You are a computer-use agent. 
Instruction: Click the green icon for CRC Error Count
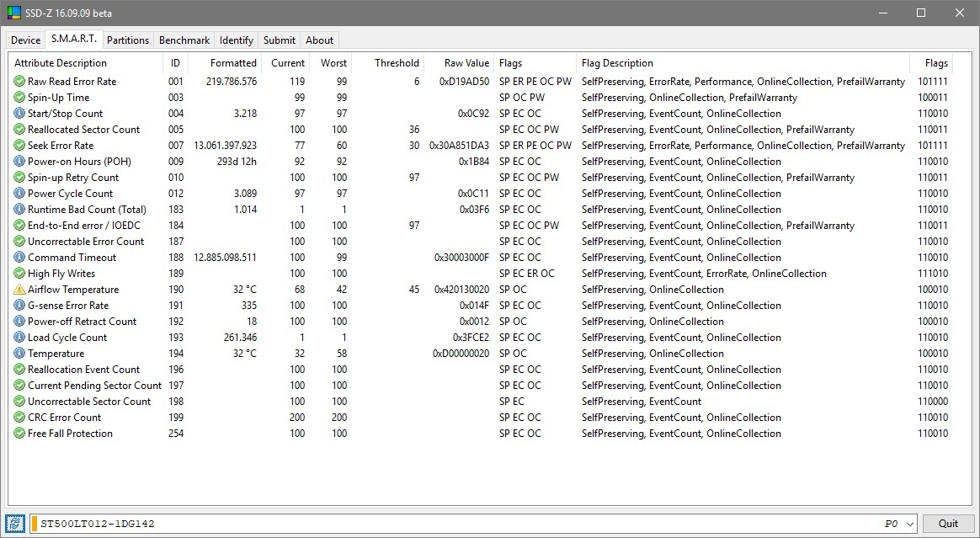19,418
